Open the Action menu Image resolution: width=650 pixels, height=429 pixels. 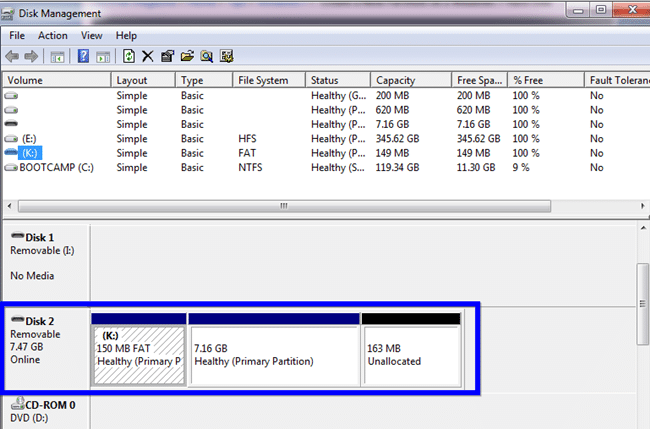[52, 36]
